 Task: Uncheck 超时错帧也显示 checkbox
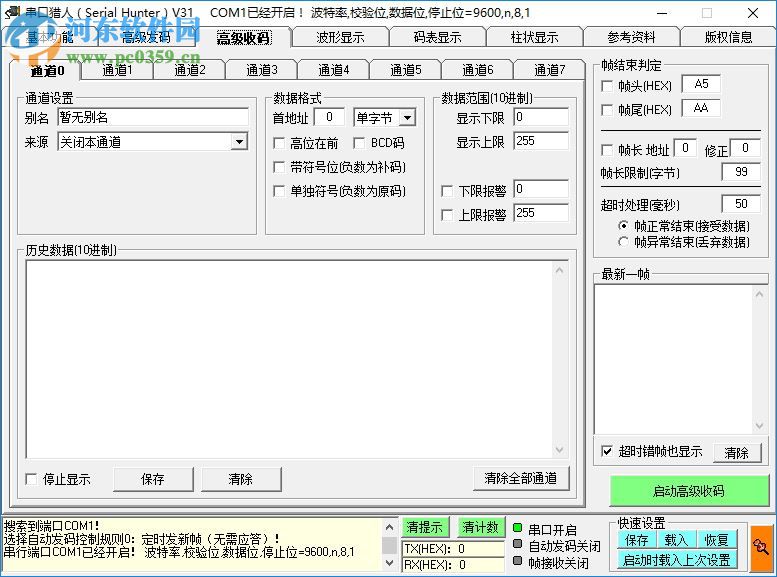(607, 451)
